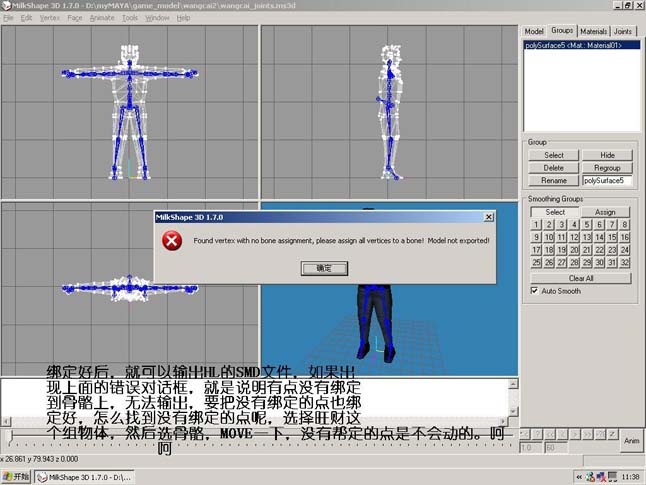This screenshot has height=485, width=646.
Task: Toggle the Auto Smooth checkbox
Action: point(534,291)
